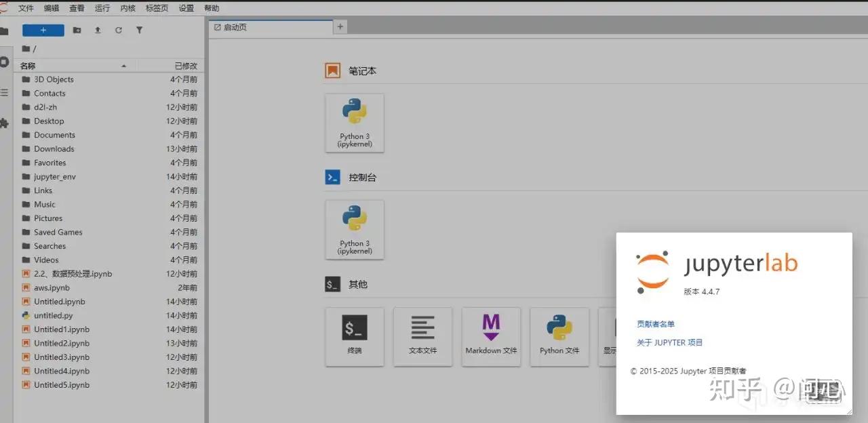
Task: Create a new 文本文件
Action: coord(422,337)
